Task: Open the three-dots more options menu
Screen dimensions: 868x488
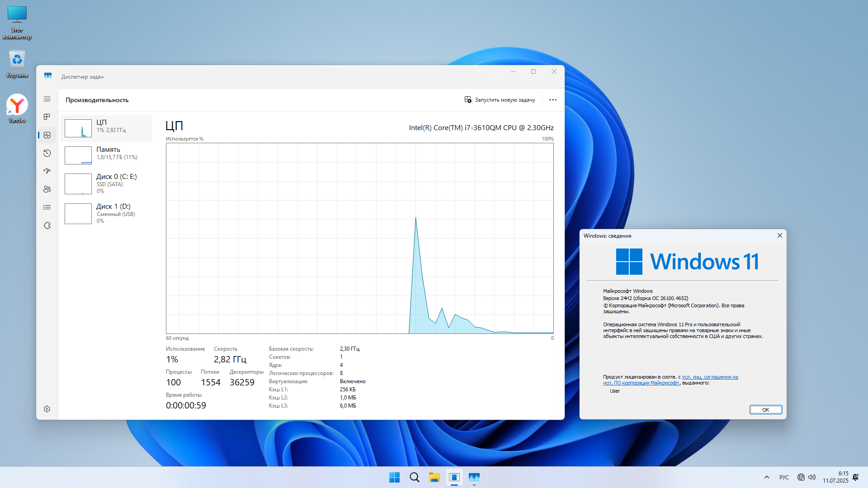Action: 552,100
